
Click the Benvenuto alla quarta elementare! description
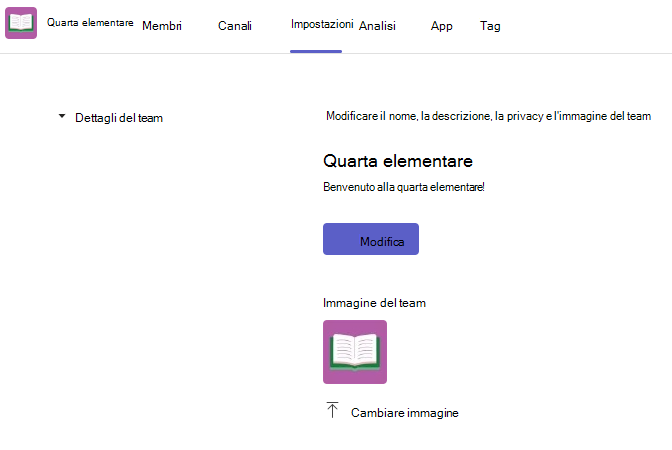pos(404,187)
